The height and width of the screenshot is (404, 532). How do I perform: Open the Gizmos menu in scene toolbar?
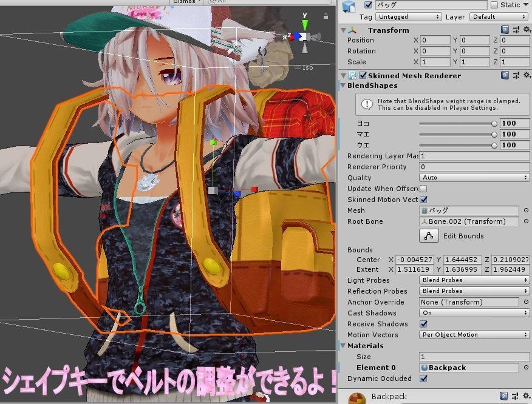[186, 2]
